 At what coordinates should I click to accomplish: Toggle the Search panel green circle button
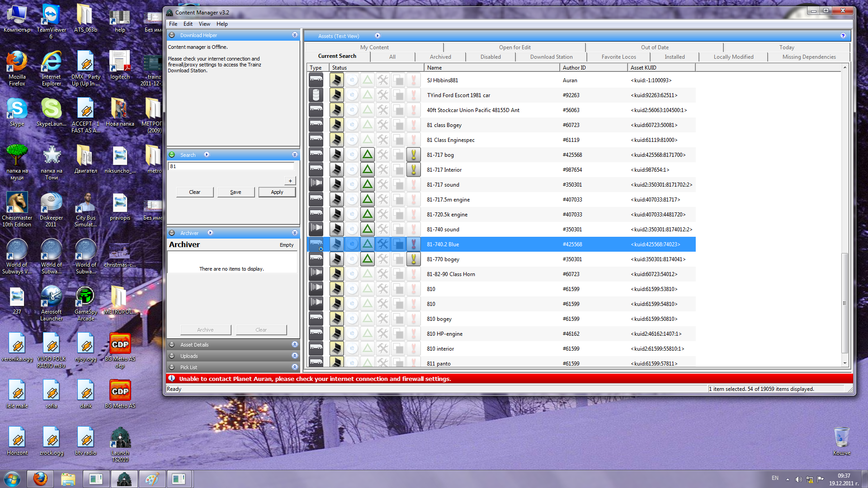point(172,155)
